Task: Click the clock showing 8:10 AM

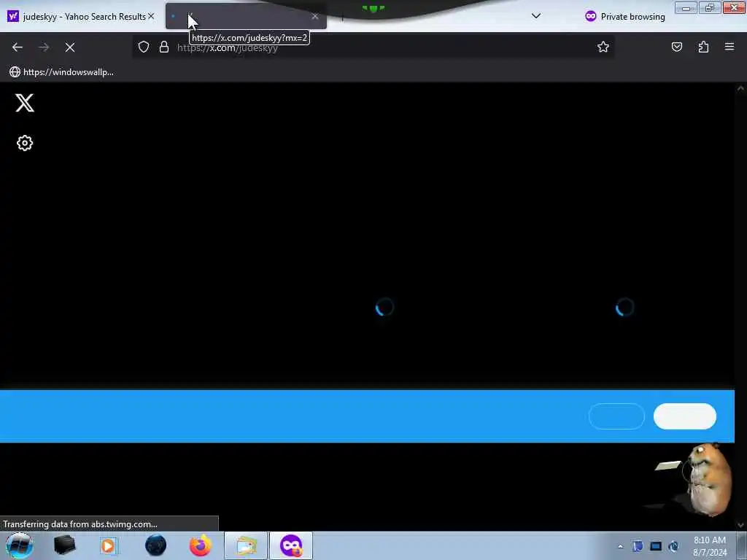Action: tap(709, 546)
